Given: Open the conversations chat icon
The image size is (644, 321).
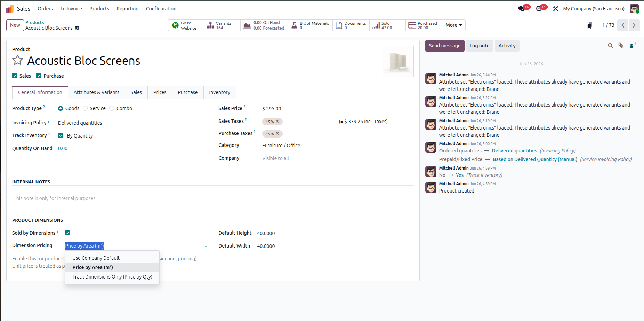Looking at the screenshot, I should point(521,9).
